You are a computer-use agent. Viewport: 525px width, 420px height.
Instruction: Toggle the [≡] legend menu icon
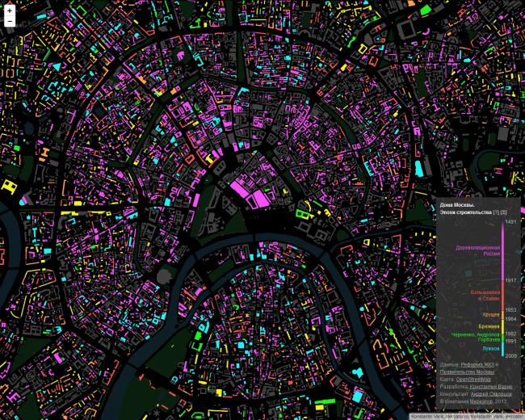pyautogui.click(x=503, y=212)
